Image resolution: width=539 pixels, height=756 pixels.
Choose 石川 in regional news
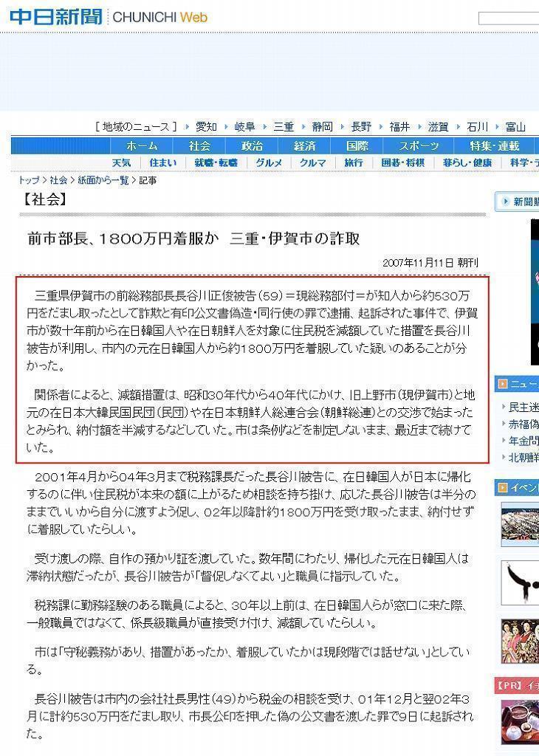coord(478,127)
